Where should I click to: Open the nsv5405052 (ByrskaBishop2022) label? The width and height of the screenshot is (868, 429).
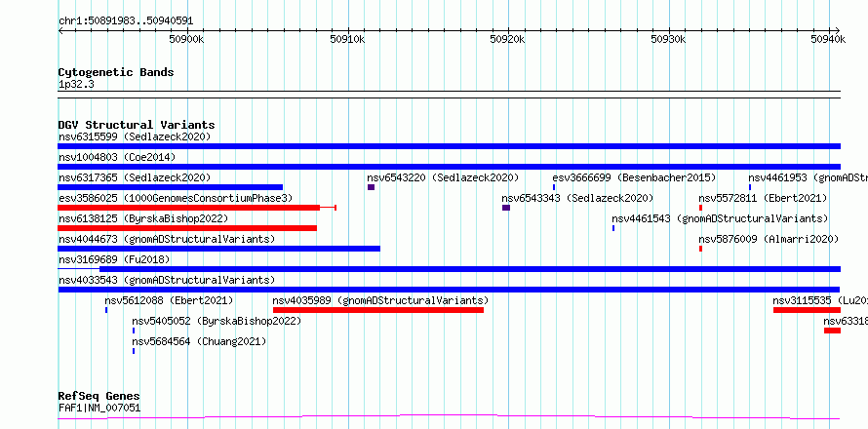coord(217,321)
